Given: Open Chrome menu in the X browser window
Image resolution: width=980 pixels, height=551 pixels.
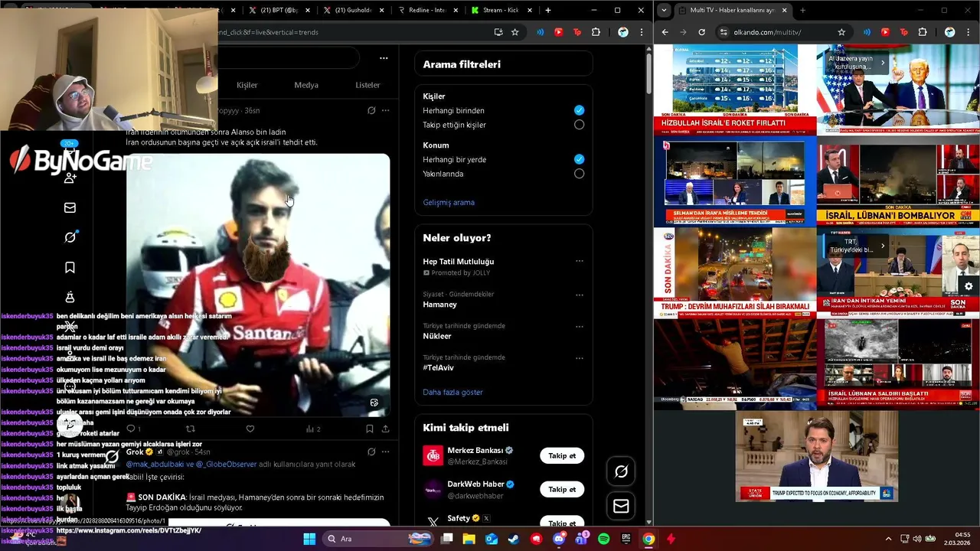Looking at the screenshot, I should [642, 32].
